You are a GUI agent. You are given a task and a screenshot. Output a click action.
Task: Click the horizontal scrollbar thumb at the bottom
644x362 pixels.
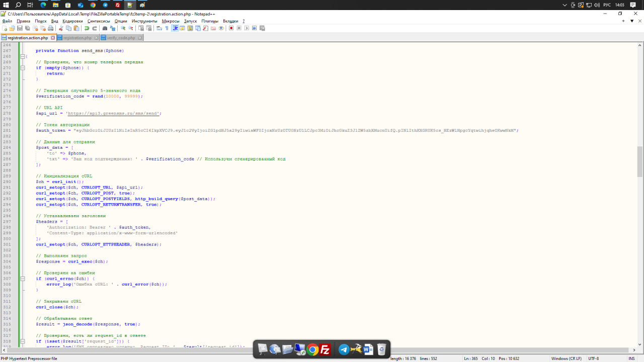pyautogui.click(x=317, y=350)
